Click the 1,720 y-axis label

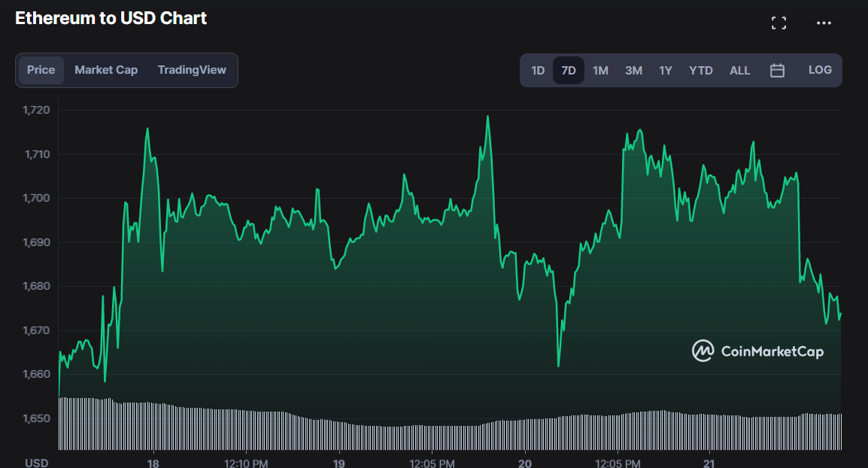click(x=37, y=110)
